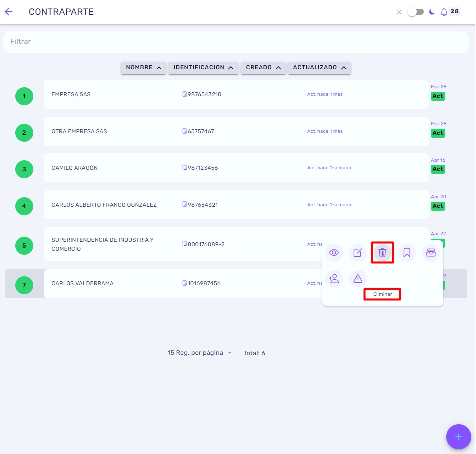Click the Mar 28 date on EMPRESA SAS row

[x=438, y=87]
